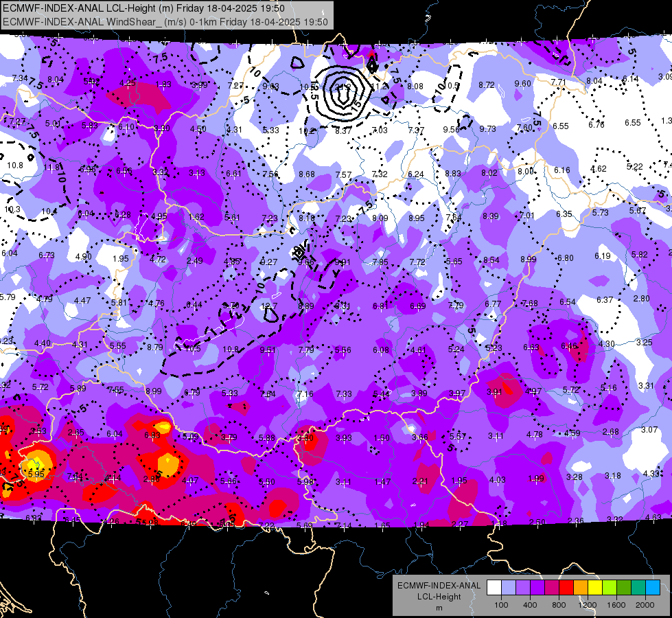Click the white swatch in the LCL-Height legend

pos(494,588)
